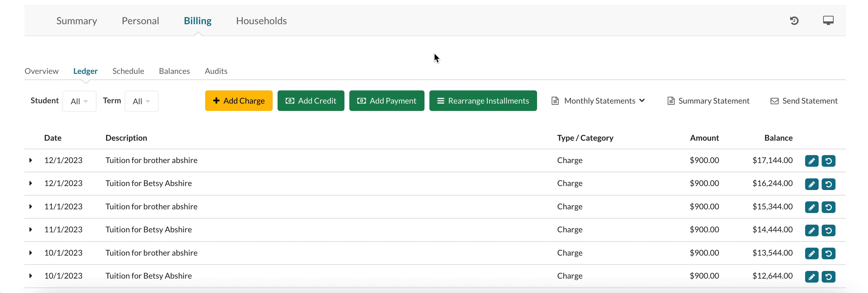This screenshot has width=868, height=293.
Task: Edit the 11/1/2023 brother abshire tuition charge
Action: pos(811,207)
